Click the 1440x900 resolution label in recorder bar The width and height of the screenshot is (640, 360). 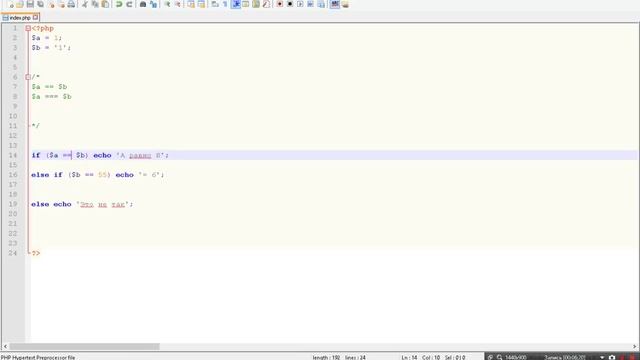pos(516,357)
